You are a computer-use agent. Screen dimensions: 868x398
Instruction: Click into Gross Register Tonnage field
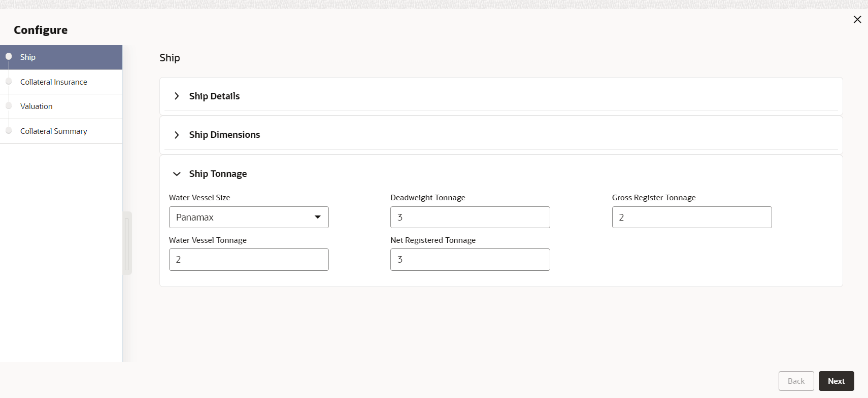tap(691, 218)
